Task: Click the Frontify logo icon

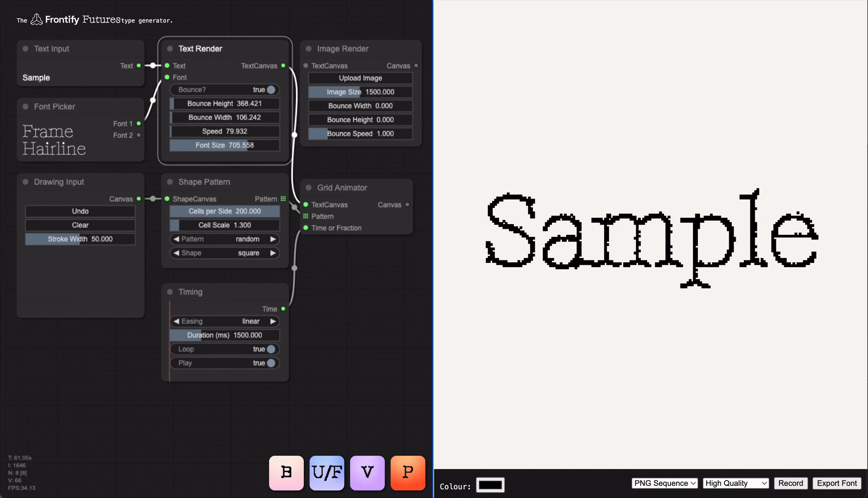Action: coord(36,20)
